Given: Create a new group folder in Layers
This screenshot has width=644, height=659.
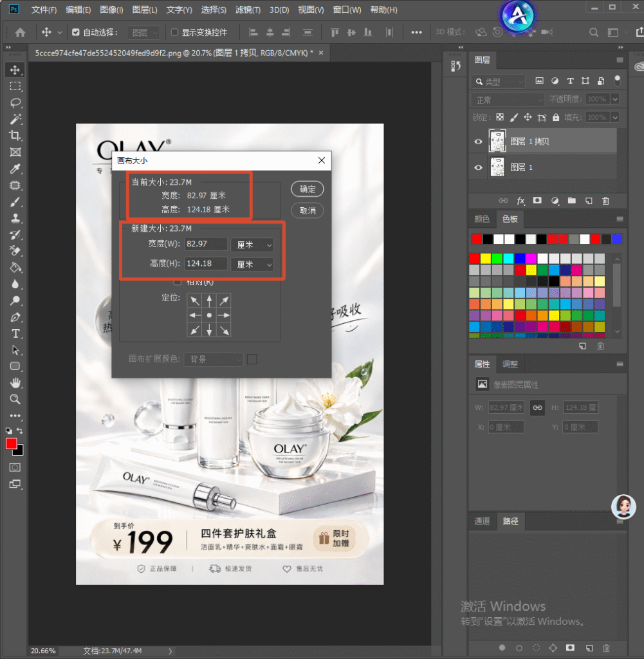Looking at the screenshot, I should point(572,201).
